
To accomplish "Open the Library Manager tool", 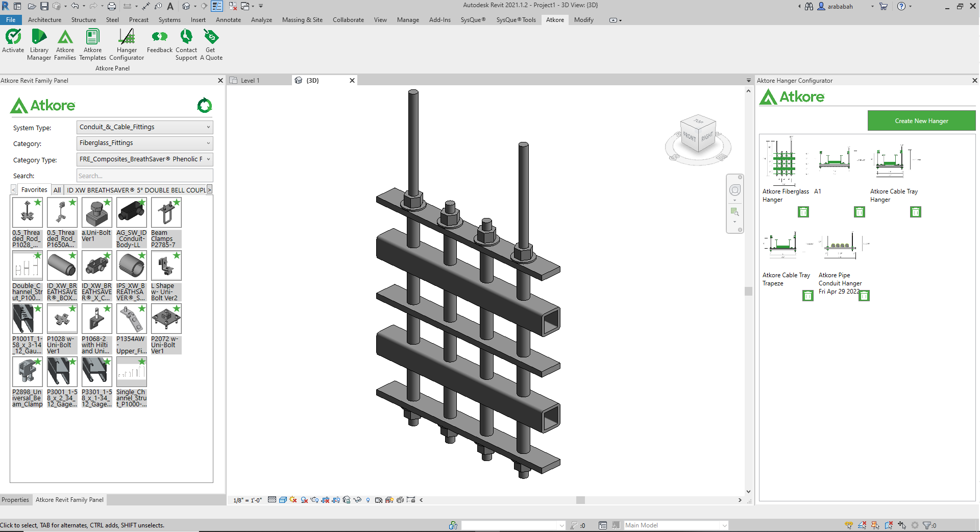I will [x=39, y=44].
